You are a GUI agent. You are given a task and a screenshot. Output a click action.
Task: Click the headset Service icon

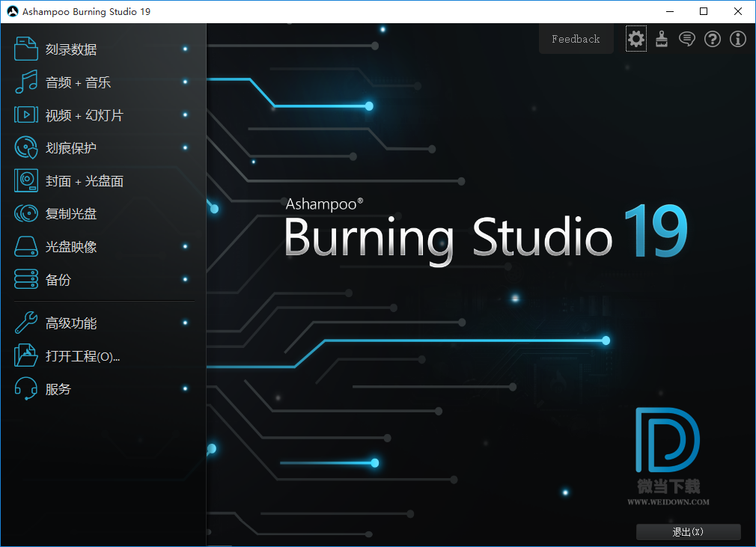(26, 388)
